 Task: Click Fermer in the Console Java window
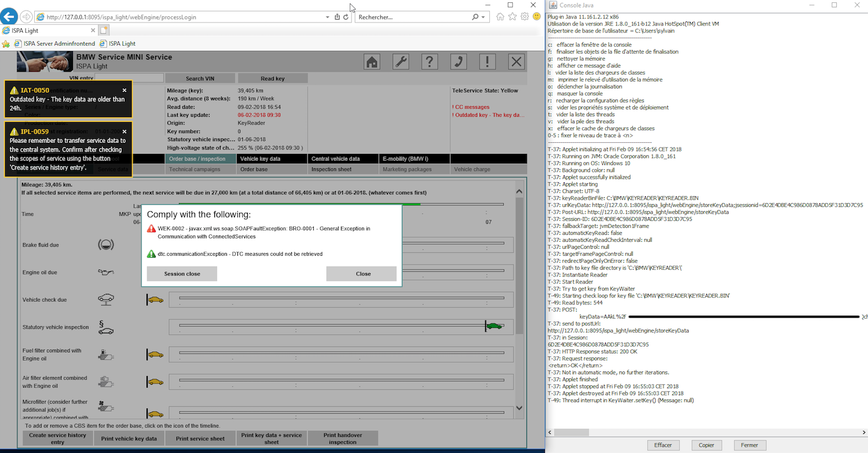coord(749,445)
